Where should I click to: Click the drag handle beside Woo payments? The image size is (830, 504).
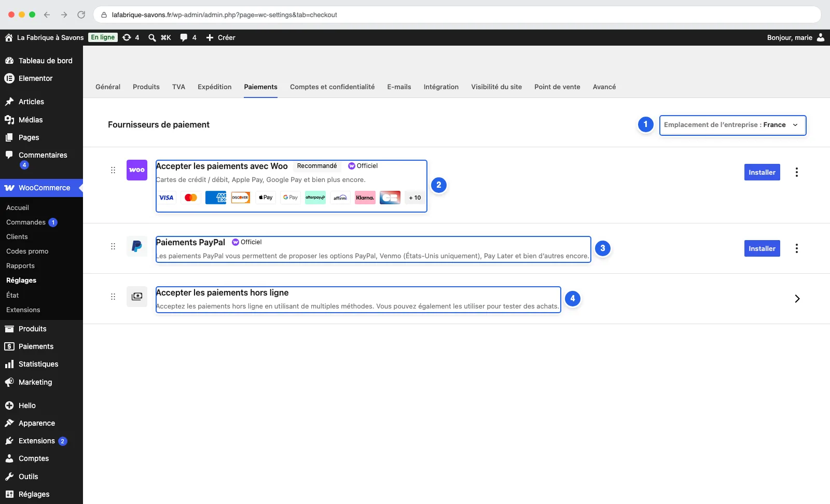(113, 170)
